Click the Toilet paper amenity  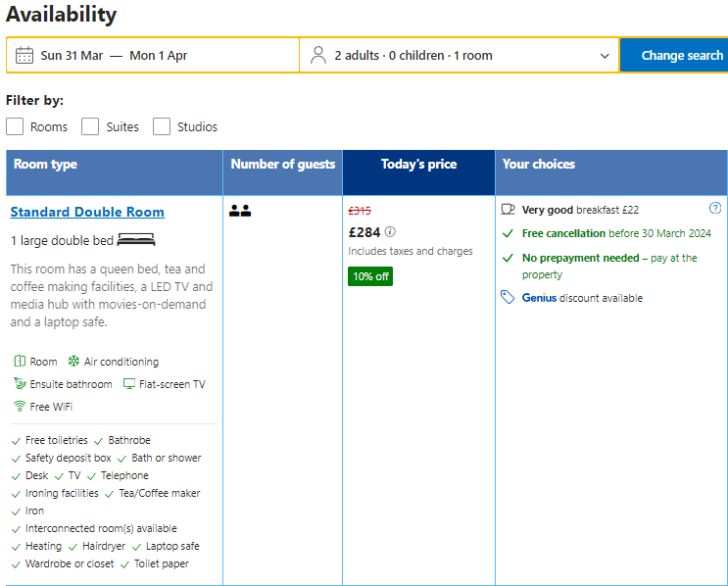click(x=161, y=563)
